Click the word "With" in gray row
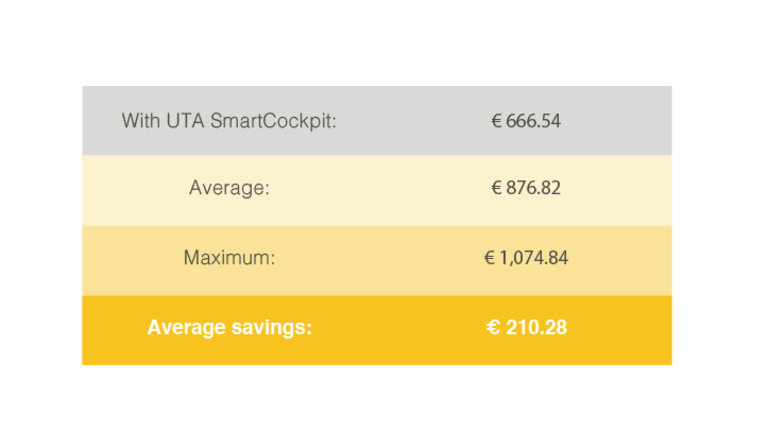The width and height of the screenshot is (768, 432). coord(141,120)
